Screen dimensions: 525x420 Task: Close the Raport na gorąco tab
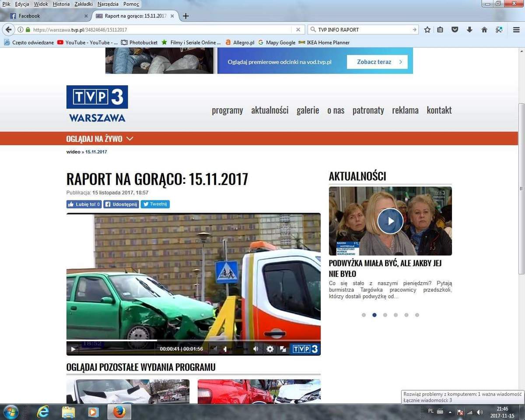click(172, 16)
